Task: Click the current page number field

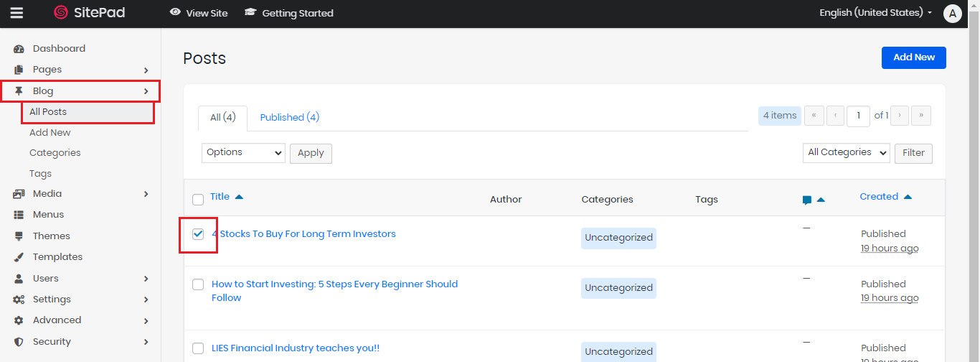Action: [858, 116]
